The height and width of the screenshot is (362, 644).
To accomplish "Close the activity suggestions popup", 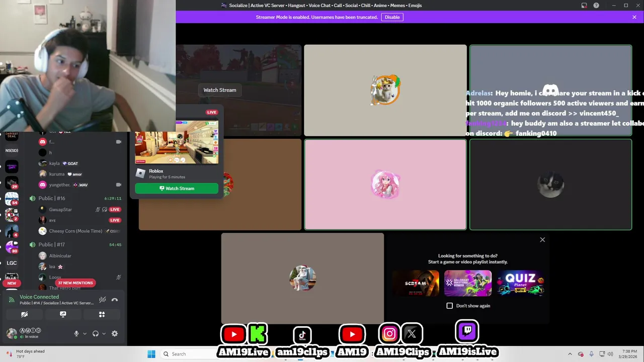I will 542,240.
